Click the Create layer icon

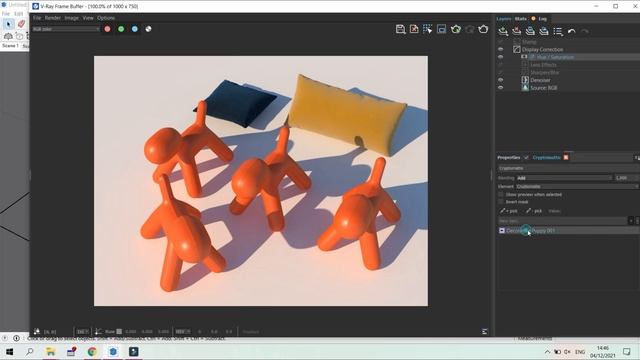[x=503, y=31]
